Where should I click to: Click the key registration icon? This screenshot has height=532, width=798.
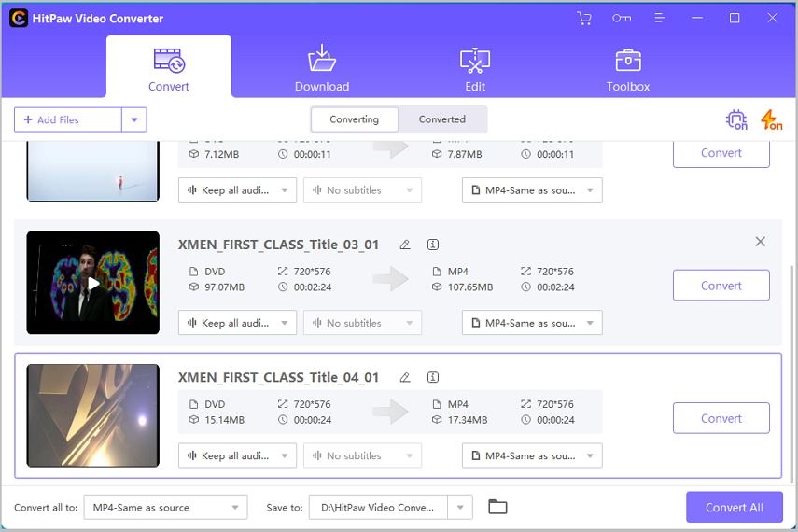click(x=622, y=19)
